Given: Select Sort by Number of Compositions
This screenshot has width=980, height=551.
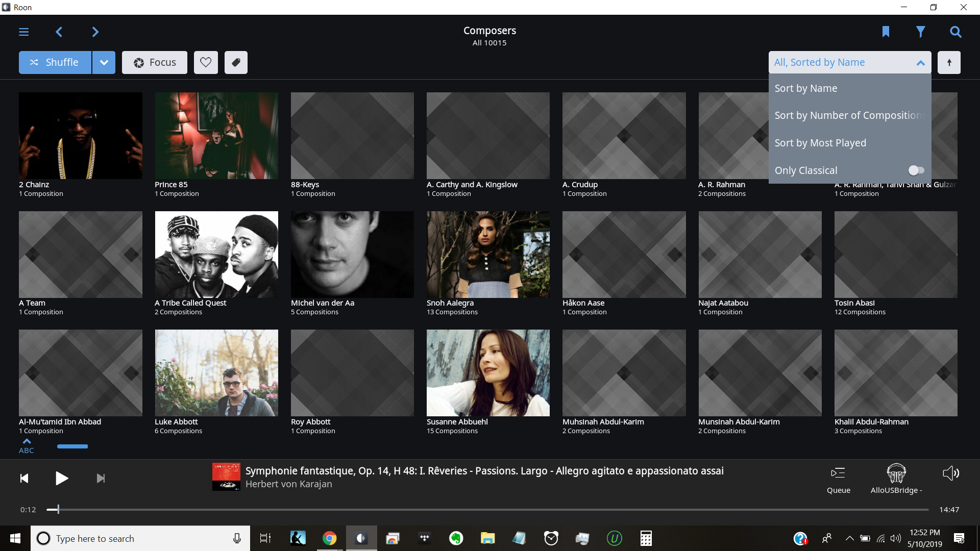Looking at the screenshot, I should click(x=849, y=115).
